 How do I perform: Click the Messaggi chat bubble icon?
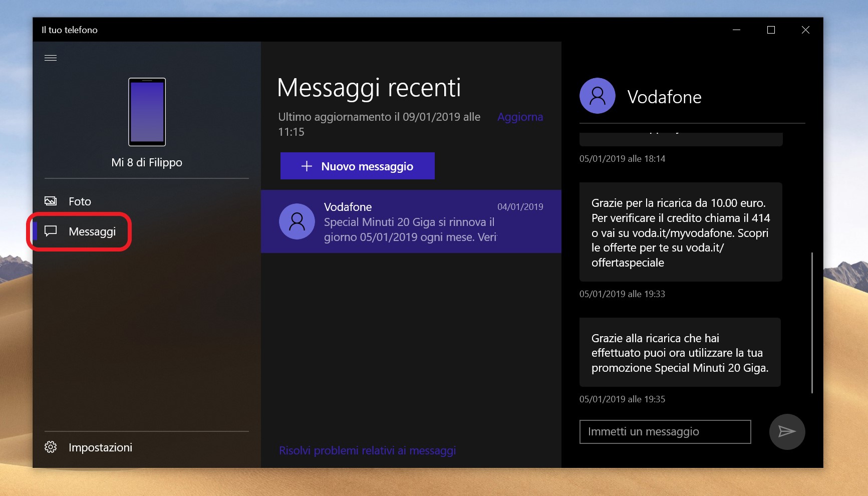click(51, 231)
